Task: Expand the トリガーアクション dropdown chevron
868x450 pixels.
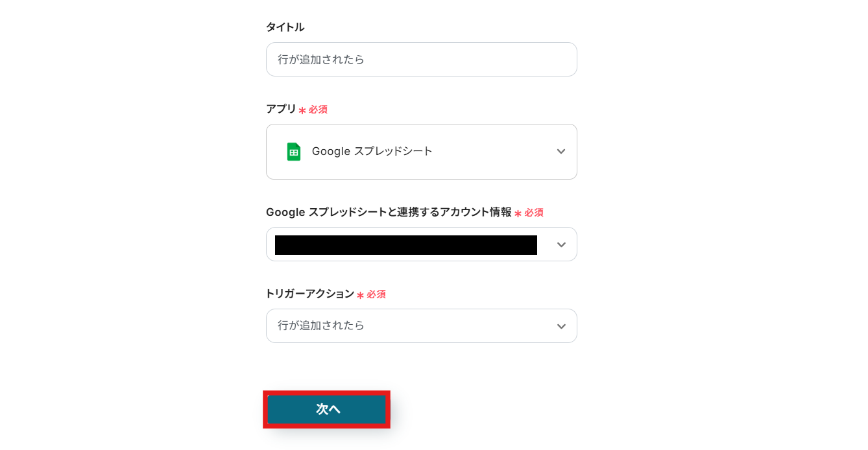Action: [x=561, y=326]
